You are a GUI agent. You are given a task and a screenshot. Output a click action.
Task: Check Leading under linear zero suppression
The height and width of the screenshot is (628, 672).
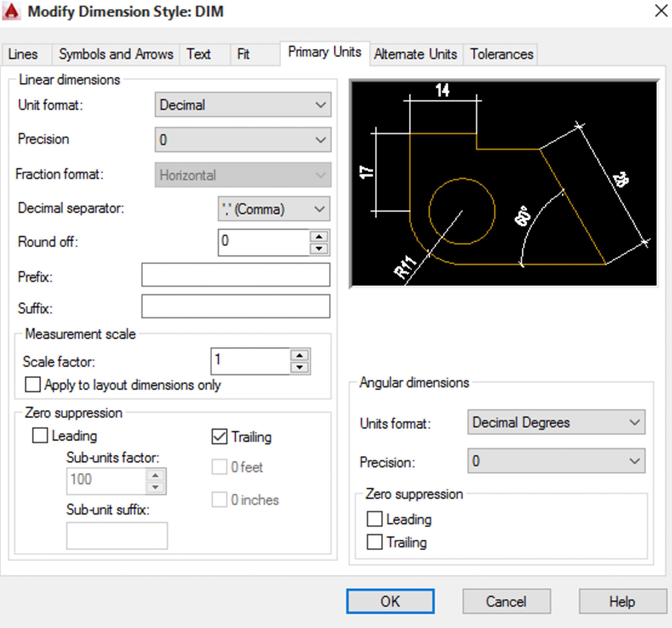[40, 435]
